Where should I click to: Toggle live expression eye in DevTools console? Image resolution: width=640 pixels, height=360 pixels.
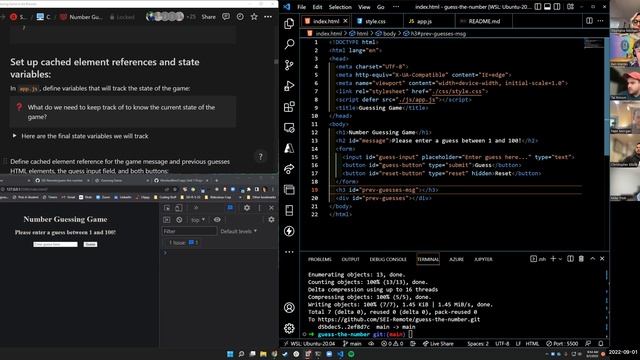217,220
